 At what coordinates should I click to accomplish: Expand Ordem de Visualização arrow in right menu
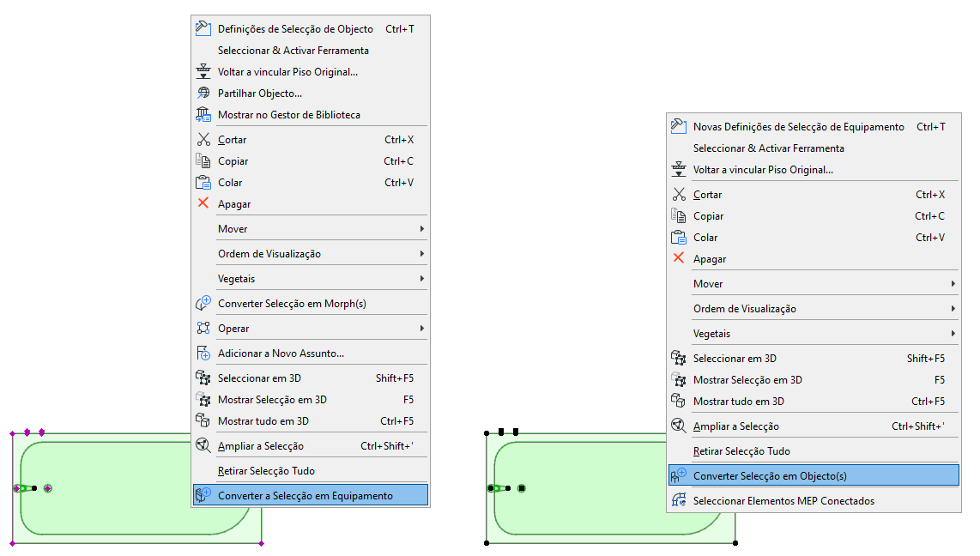pyautogui.click(x=953, y=309)
